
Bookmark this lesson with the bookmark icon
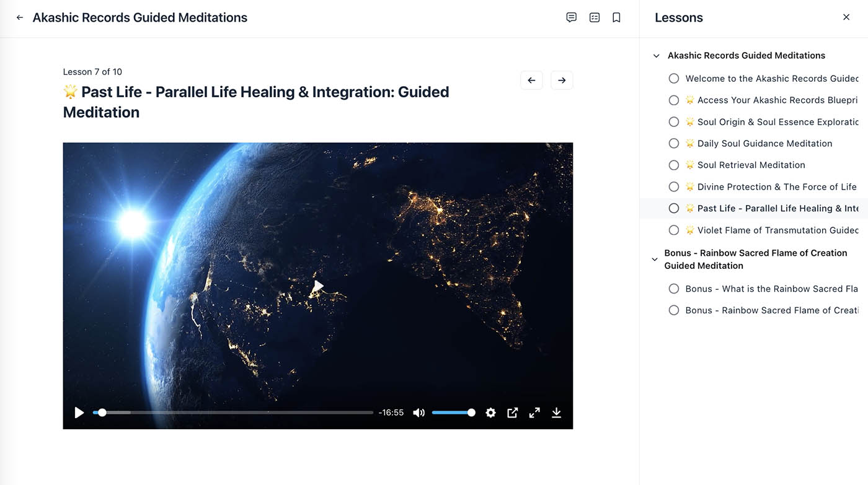click(x=616, y=18)
